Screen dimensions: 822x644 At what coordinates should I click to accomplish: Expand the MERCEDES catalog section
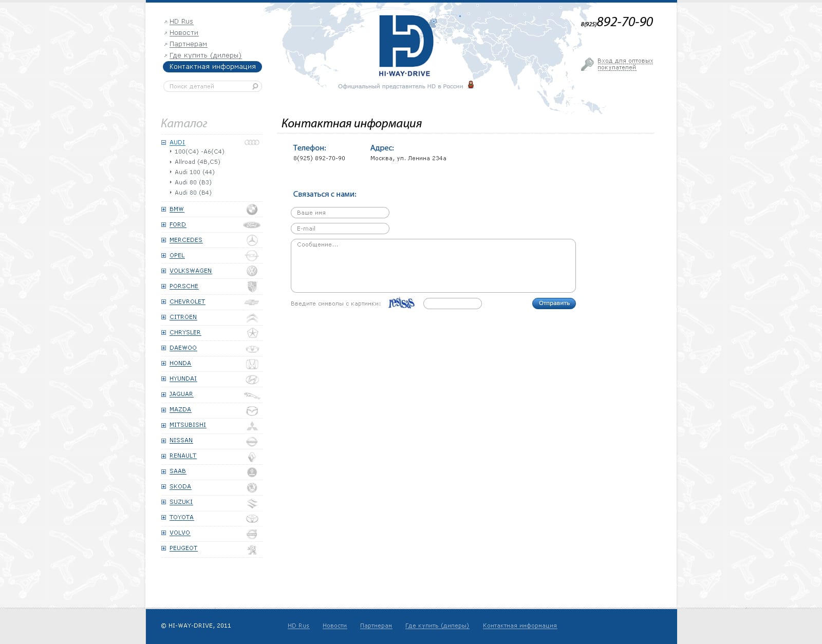click(163, 240)
